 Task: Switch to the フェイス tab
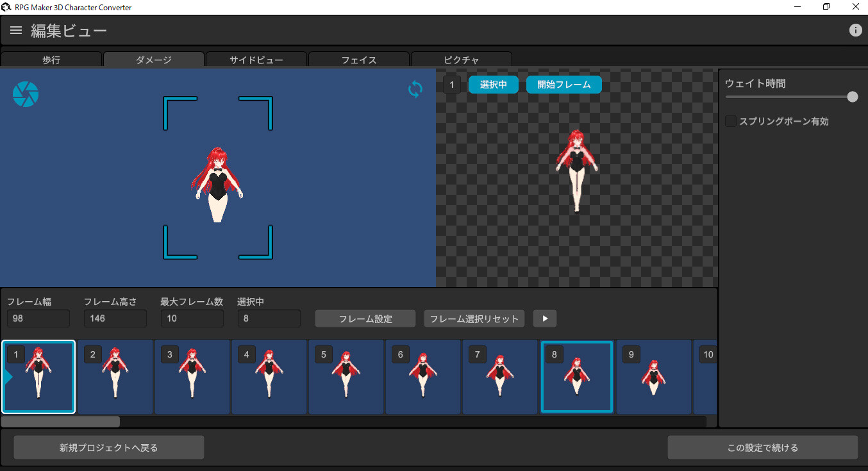358,59
